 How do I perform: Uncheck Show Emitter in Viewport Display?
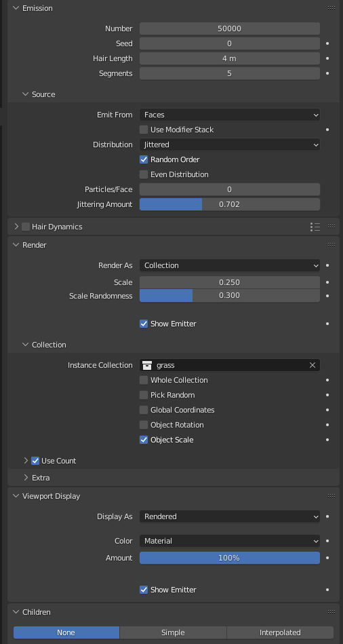[x=144, y=590]
